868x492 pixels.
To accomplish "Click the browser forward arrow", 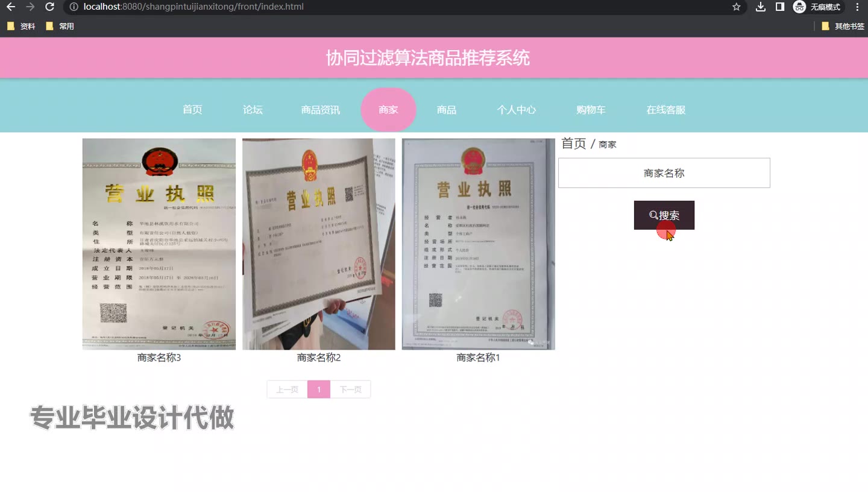I will pos(30,7).
